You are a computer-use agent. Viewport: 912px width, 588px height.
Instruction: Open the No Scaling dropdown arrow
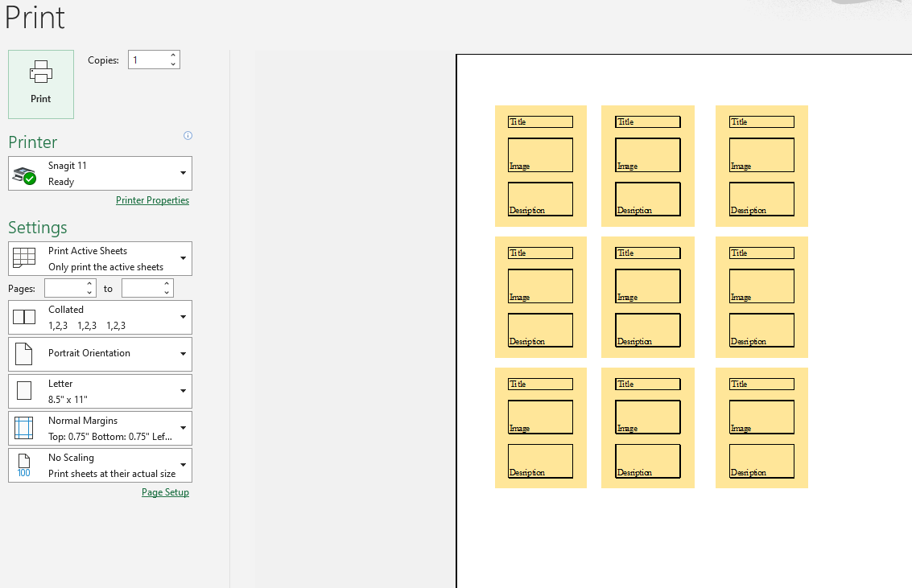[183, 465]
